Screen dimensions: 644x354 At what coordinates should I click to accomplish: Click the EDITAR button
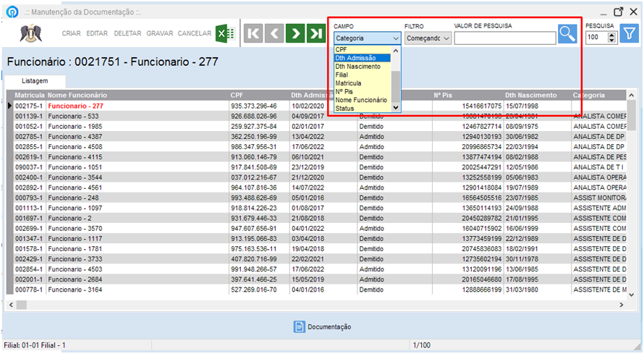(x=97, y=33)
